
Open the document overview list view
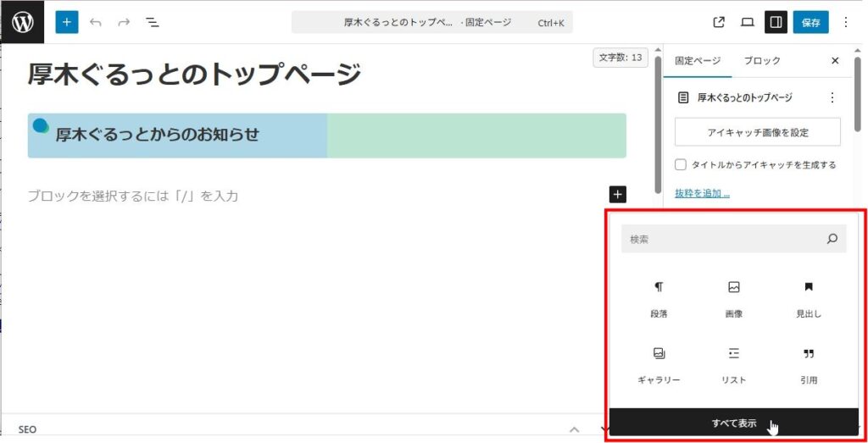(x=153, y=23)
